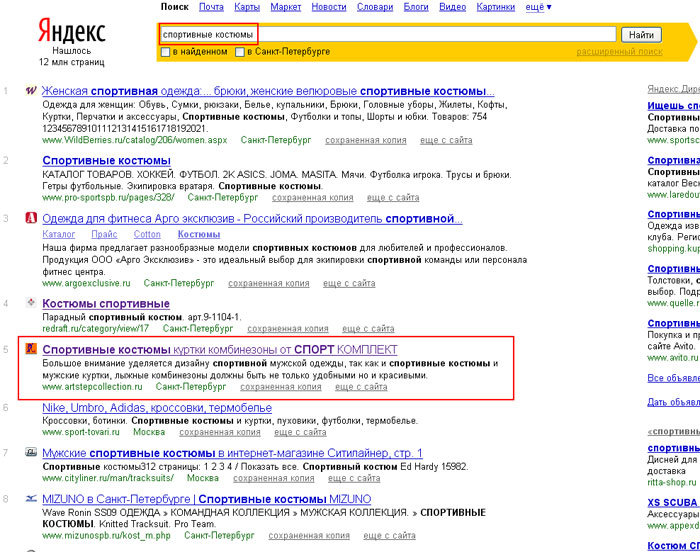Screen dimensions: 700x552
Task: Open 'Женская спортивная одежда' result title
Action: coord(268,91)
